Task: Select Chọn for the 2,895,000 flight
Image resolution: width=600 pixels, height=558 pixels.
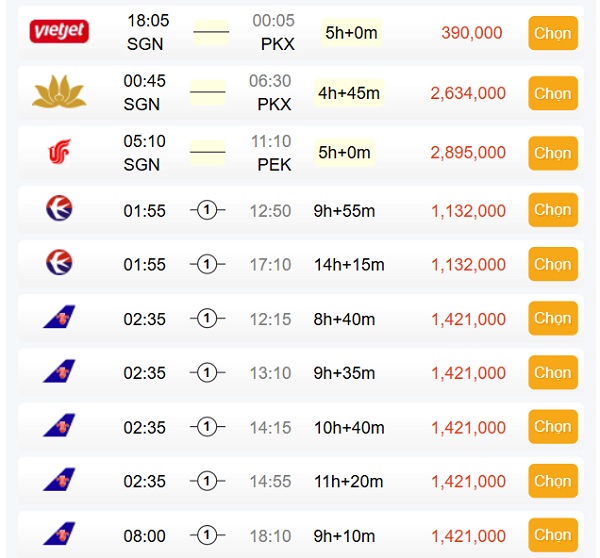Action: click(x=553, y=153)
